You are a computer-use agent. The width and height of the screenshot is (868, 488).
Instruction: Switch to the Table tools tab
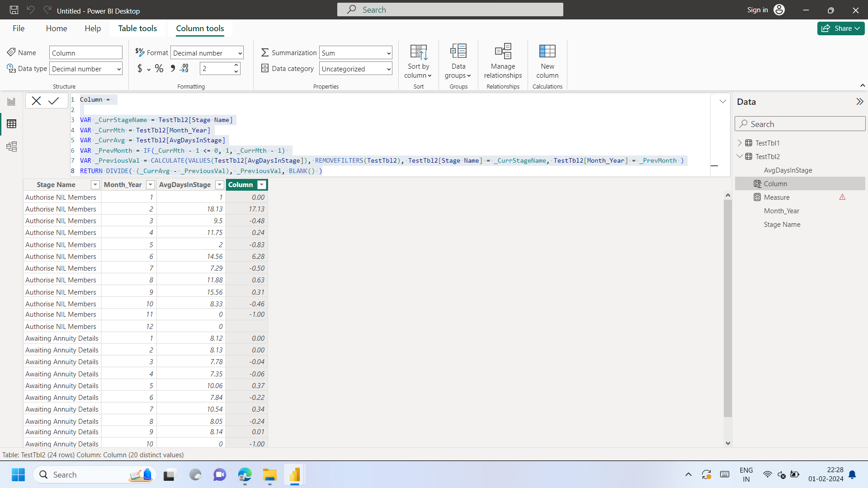pos(137,28)
